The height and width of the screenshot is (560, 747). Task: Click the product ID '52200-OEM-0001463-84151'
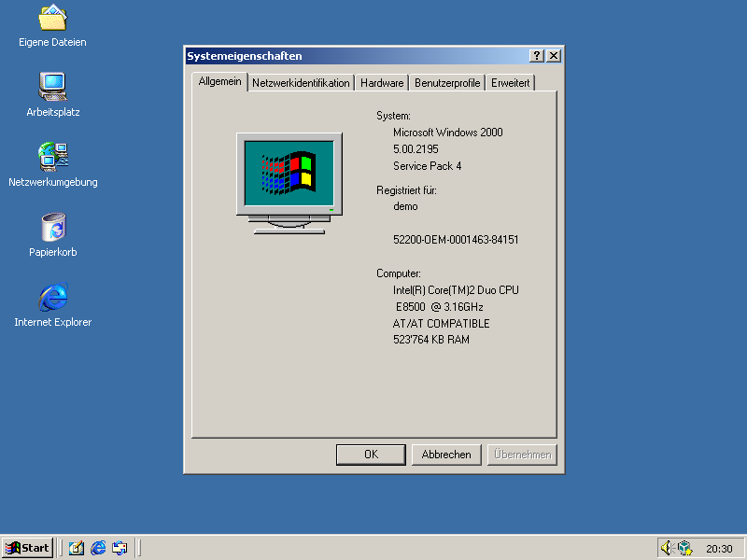coord(456,240)
